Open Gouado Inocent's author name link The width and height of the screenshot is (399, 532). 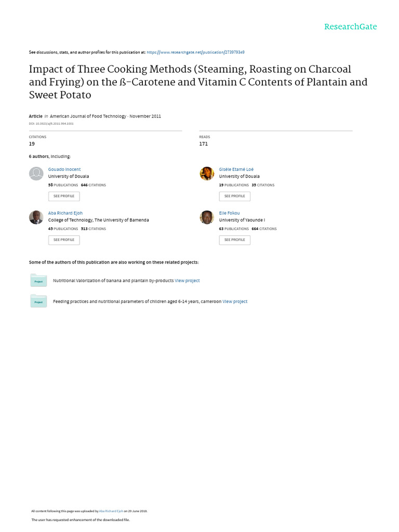64,169
